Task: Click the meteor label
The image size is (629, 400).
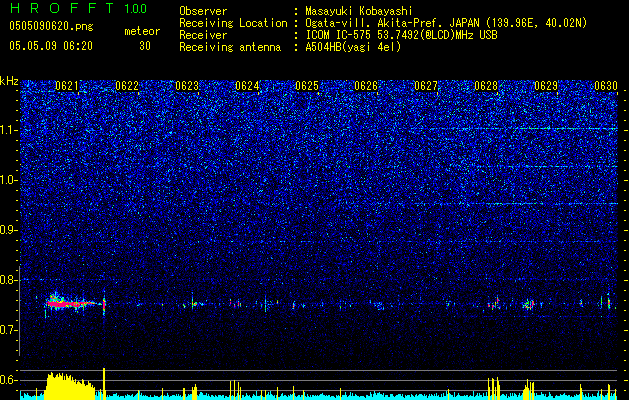Action: pos(142,31)
